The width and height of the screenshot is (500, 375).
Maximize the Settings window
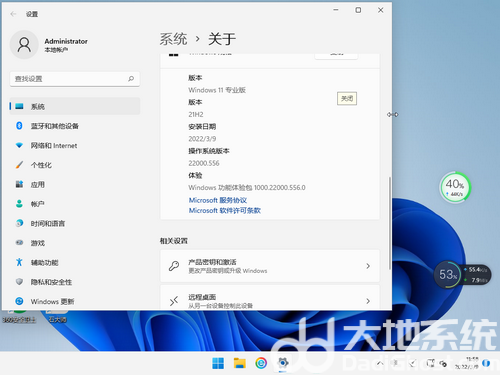(x=358, y=10)
